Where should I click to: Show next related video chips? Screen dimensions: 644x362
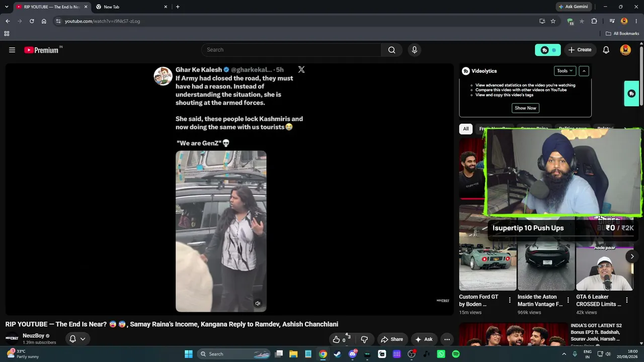point(625,129)
